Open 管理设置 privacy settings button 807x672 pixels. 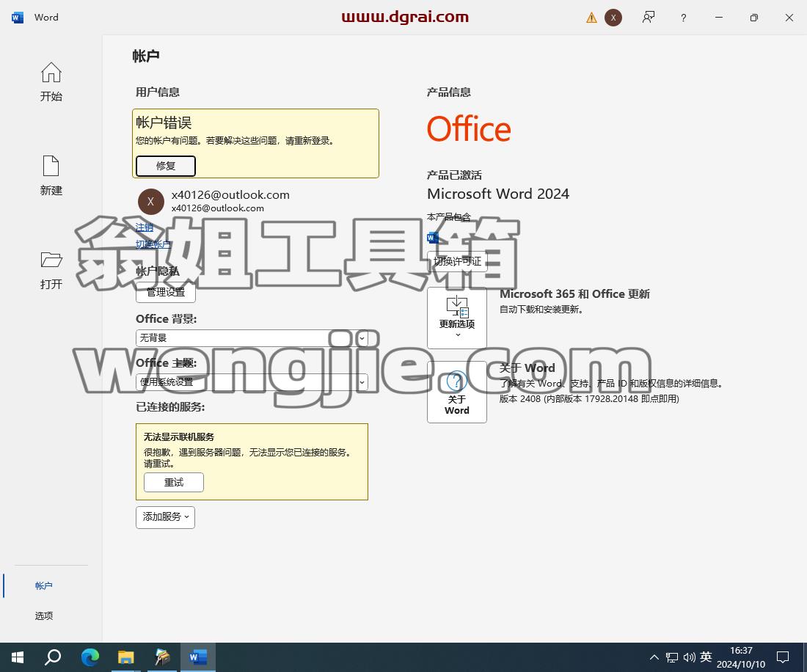coord(166,292)
